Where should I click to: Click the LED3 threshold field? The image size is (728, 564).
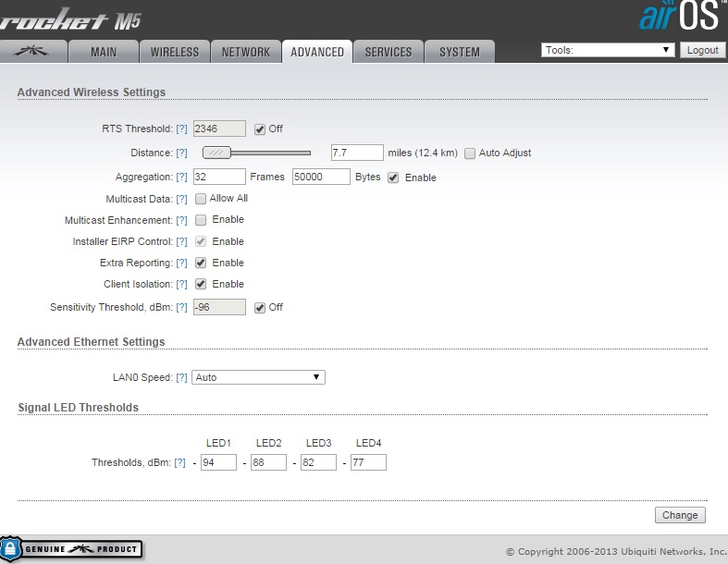pyautogui.click(x=318, y=462)
